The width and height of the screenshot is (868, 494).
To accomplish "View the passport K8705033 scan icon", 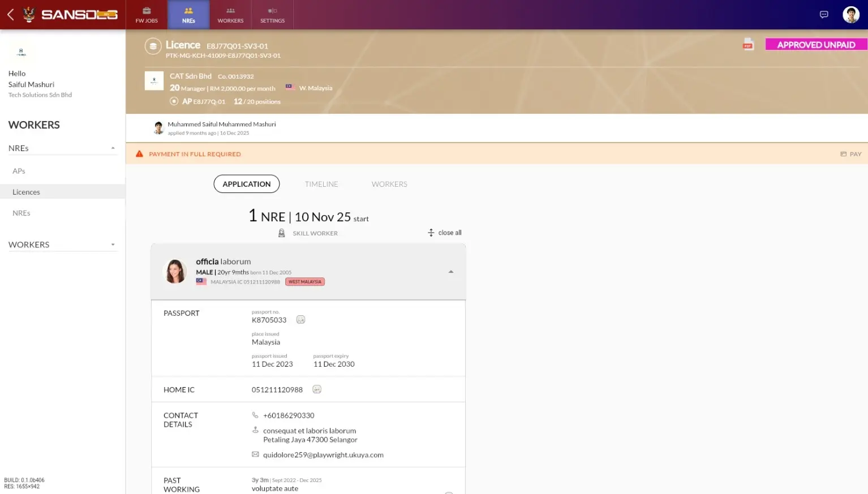I will (300, 320).
